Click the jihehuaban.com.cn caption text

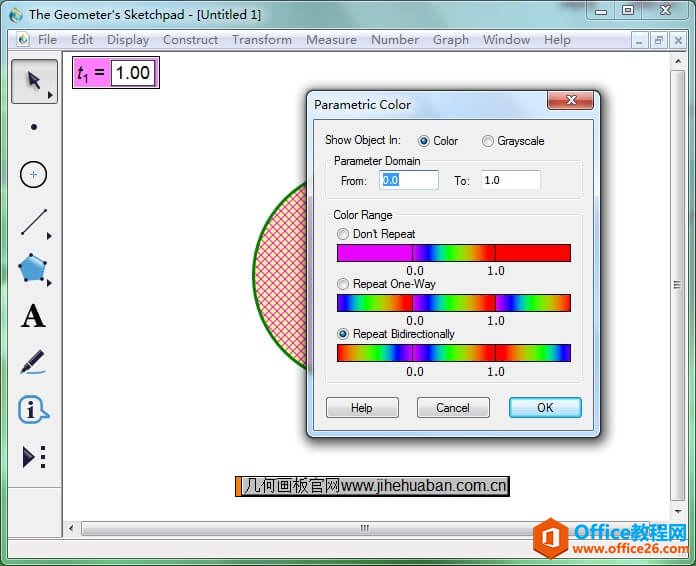372,486
